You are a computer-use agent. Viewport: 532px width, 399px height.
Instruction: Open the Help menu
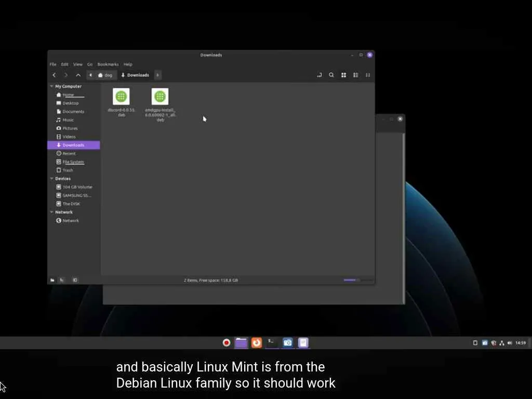[128, 64]
